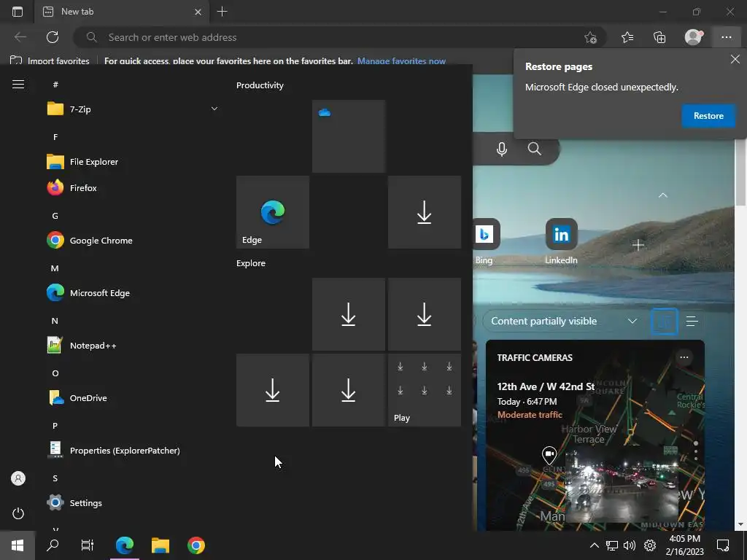Refresh the Edge page
747x560 pixels.
coord(53,37)
